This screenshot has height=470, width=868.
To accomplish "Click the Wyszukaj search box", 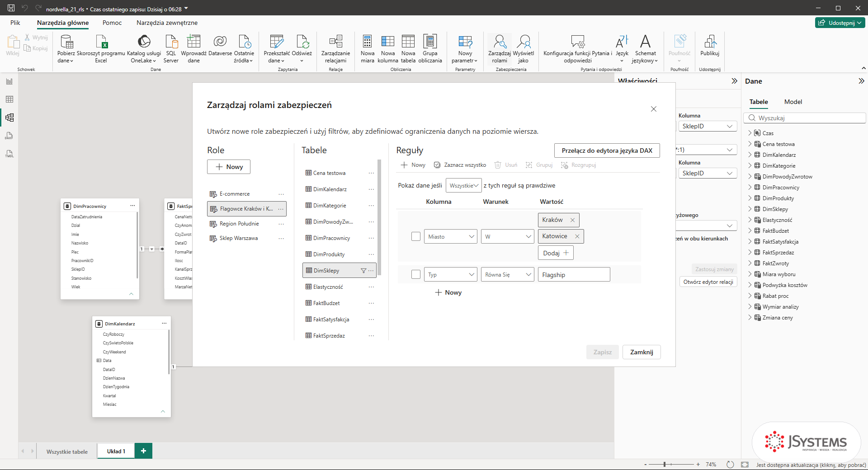I will point(805,118).
